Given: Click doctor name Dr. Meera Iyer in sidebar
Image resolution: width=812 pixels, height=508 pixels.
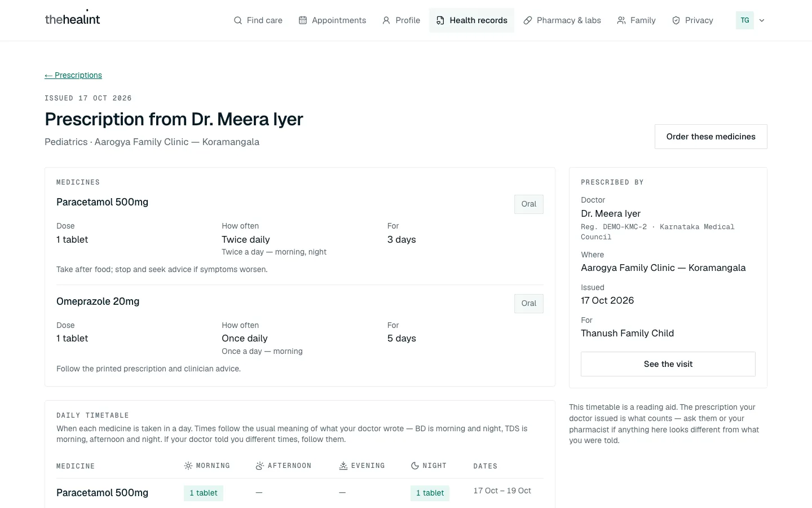Looking at the screenshot, I should [x=611, y=213].
